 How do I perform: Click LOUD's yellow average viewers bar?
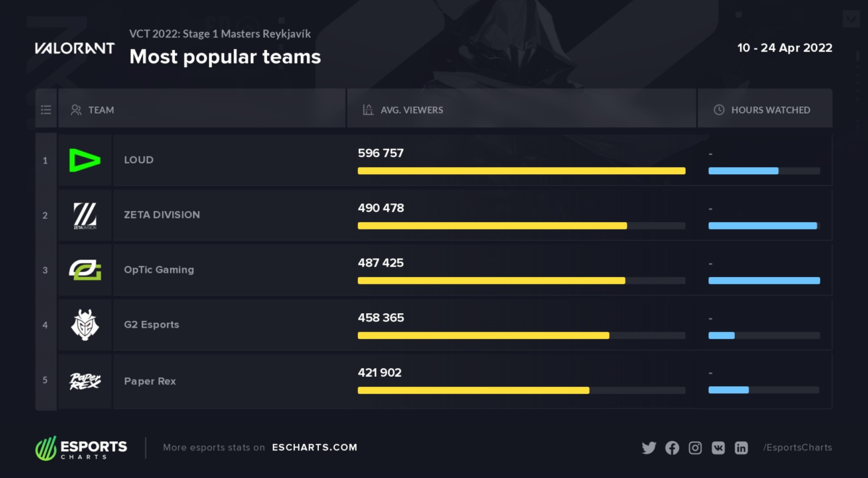pyautogui.click(x=521, y=171)
